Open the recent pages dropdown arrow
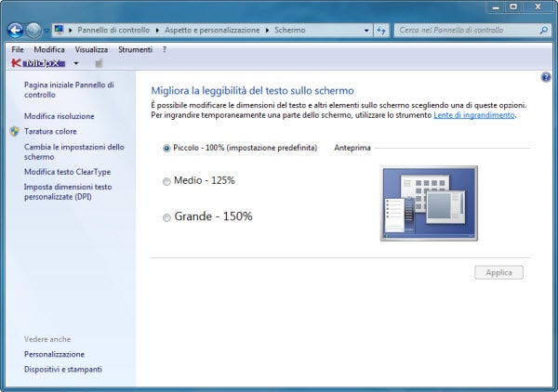Viewport: 558px width, 392px height. click(46, 31)
